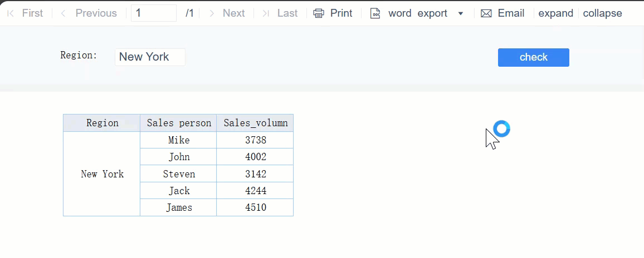The image size is (644, 258).
Task: Click sales value 4510
Action: [255, 207]
